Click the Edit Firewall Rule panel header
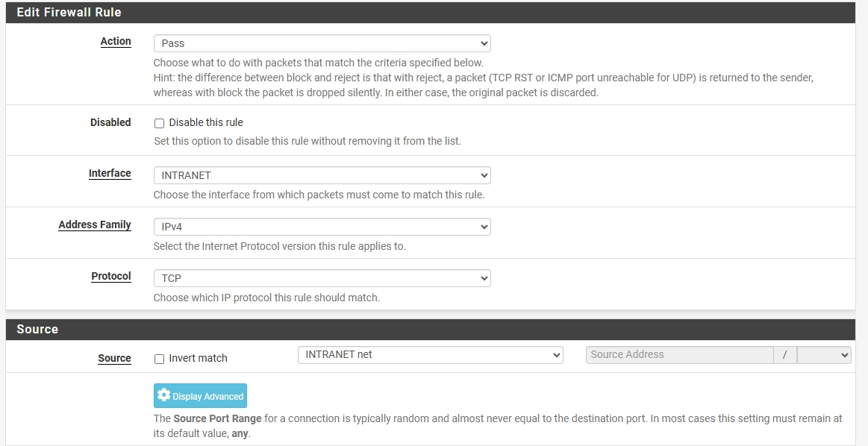Viewport: 868px width, 446px height. (69, 13)
